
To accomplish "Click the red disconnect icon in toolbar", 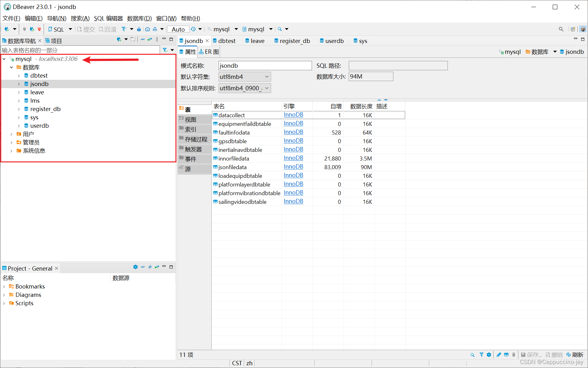I will pos(39,29).
